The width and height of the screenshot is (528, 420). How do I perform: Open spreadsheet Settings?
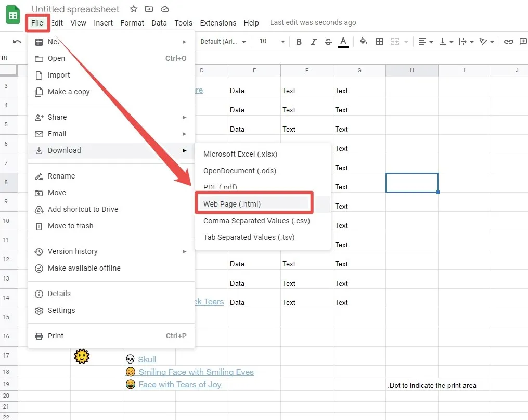(x=111, y=310)
